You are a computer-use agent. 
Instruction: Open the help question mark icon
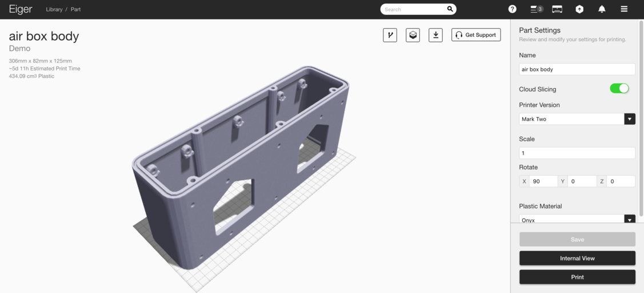point(512,9)
